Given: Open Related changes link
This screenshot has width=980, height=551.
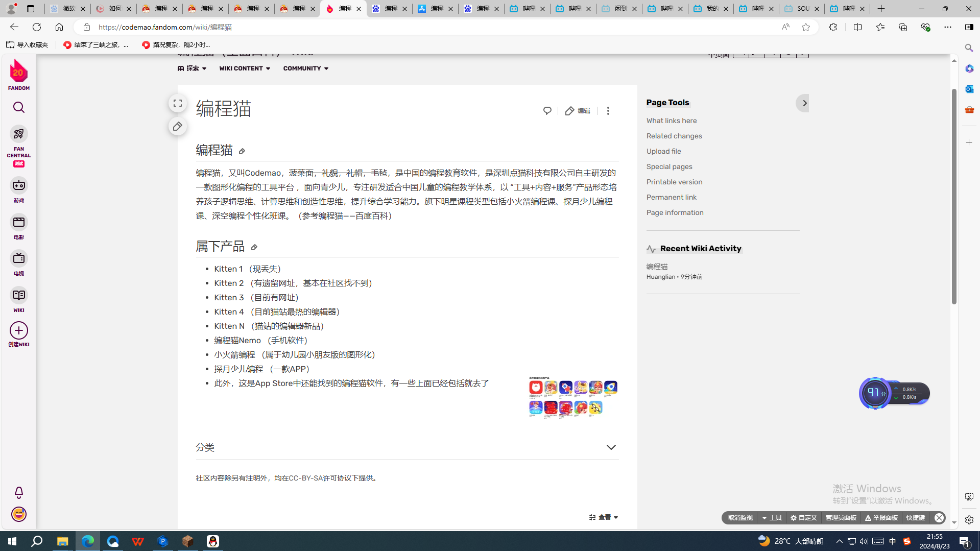Looking at the screenshot, I should point(674,136).
